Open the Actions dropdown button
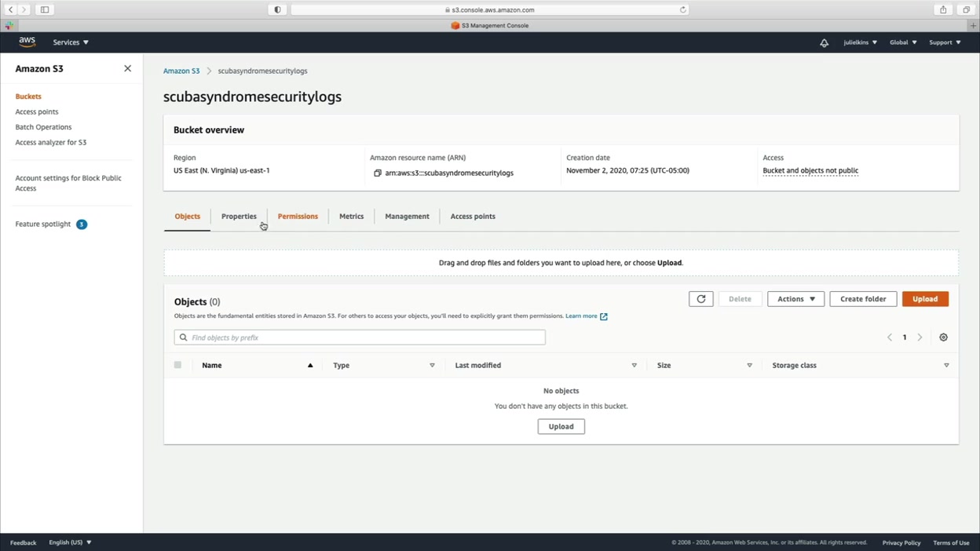This screenshot has height=551, width=980. [795, 299]
